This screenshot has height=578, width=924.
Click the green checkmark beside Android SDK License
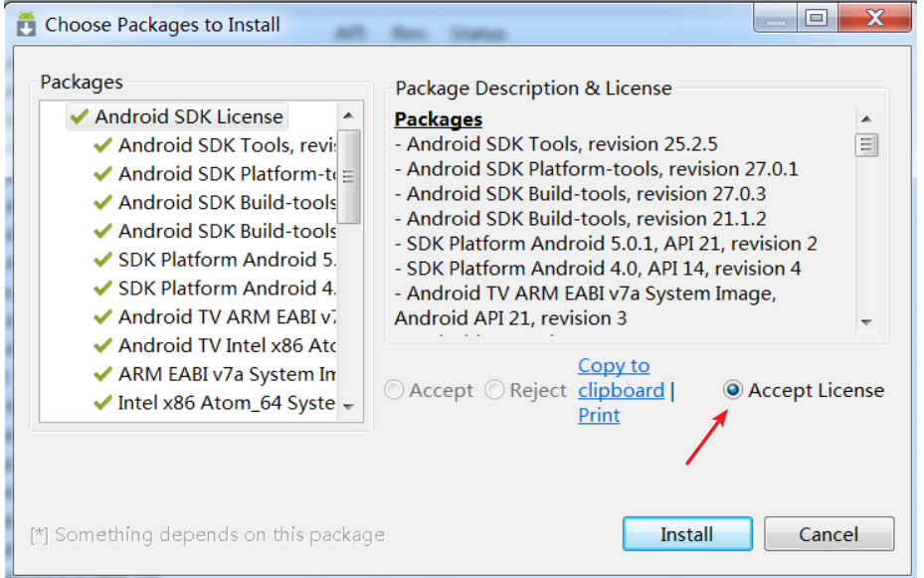tap(79, 116)
